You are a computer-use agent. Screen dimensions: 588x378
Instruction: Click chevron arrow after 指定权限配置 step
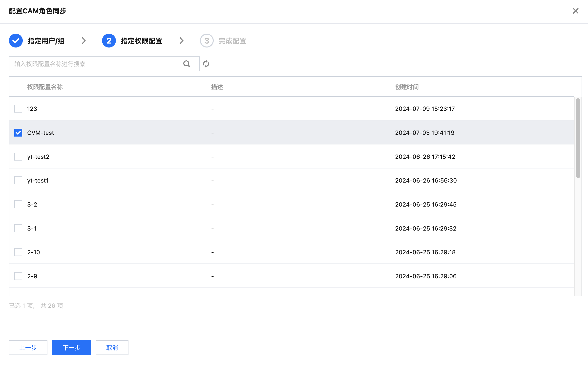pos(182,41)
